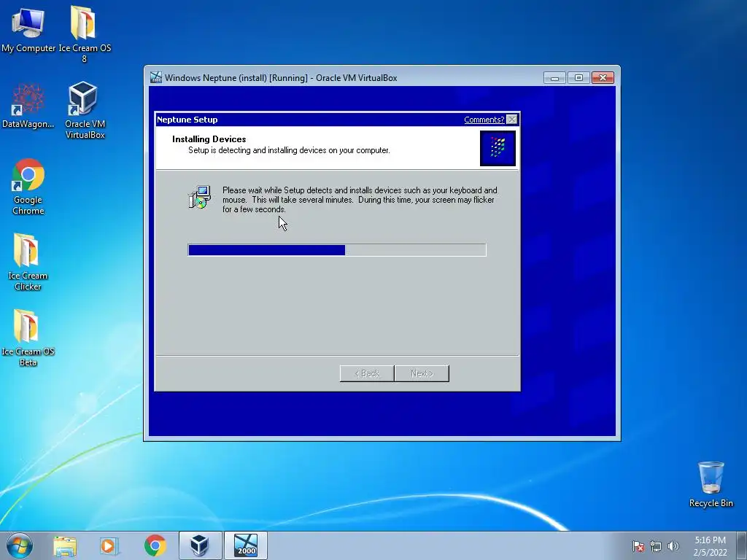Select the Ice Cream Clicker folder

[x=28, y=262]
